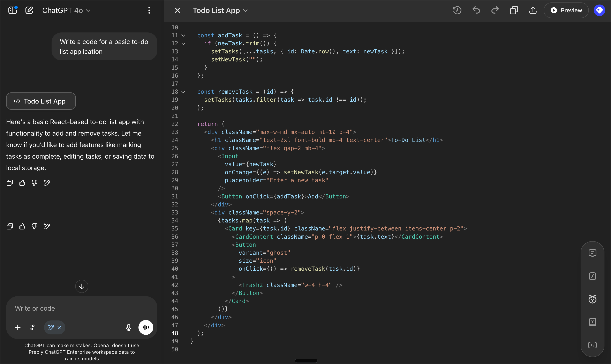Collapse the removeTask function at line 18
Image resolution: width=611 pixels, height=364 pixels.
[183, 92]
